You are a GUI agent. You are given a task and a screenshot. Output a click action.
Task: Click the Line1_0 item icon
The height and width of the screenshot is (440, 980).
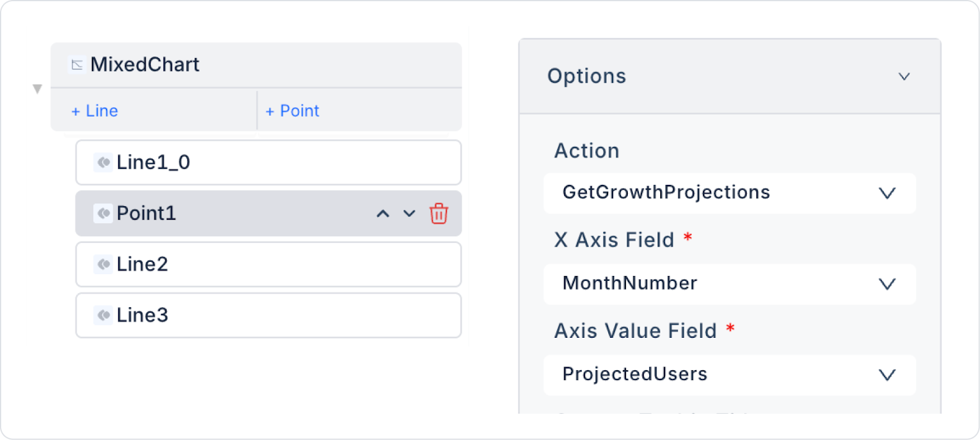104,163
